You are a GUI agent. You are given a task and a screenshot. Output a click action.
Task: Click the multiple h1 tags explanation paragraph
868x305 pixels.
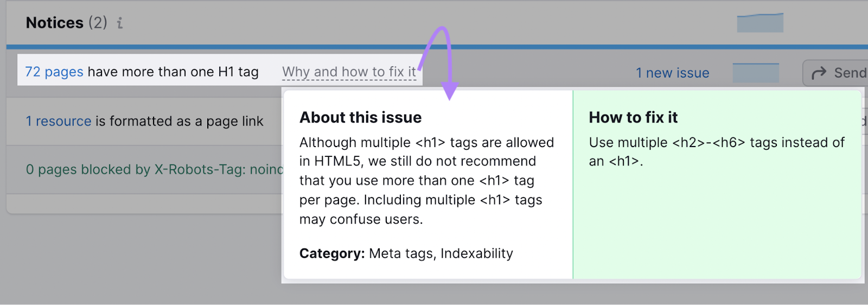[426, 181]
